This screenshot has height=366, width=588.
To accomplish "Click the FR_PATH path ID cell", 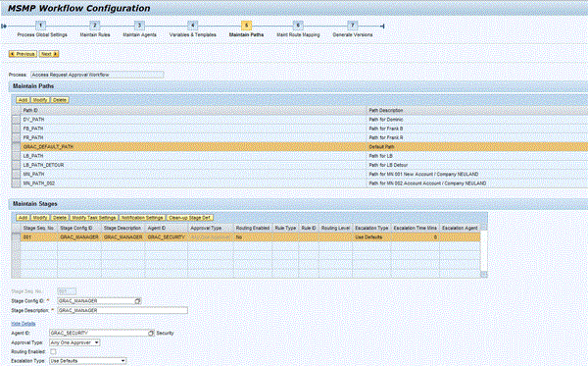I will click(x=193, y=137).
